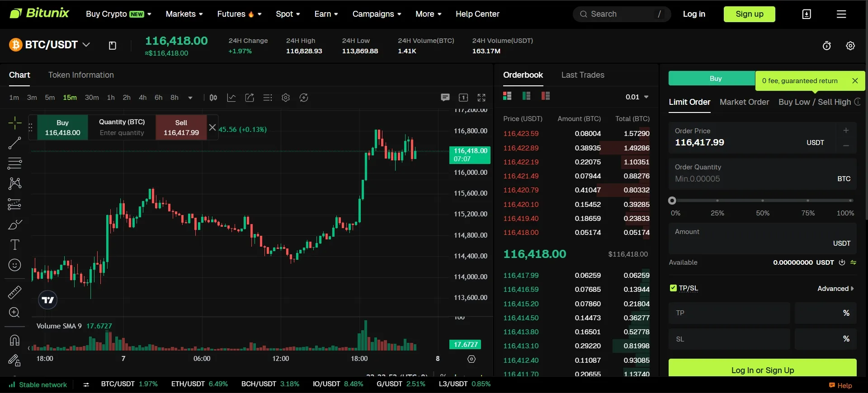Screen dimensions: 868x393
Task: Set the order quantity slider handle
Action: click(672, 201)
